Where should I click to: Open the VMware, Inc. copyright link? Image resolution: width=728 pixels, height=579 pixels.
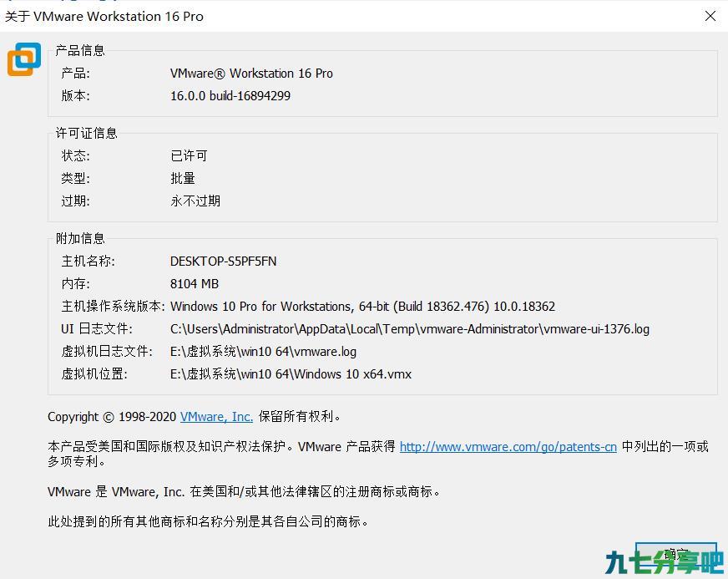(216, 416)
